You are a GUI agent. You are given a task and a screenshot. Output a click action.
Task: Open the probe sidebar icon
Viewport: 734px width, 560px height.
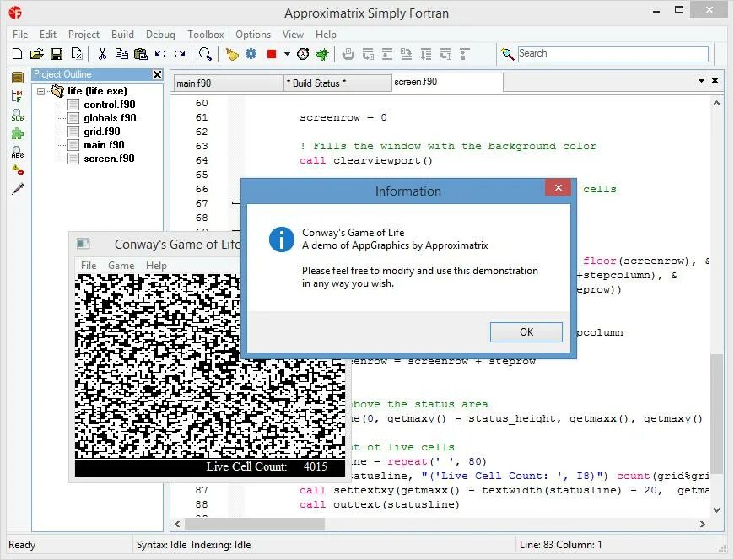click(18, 189)
